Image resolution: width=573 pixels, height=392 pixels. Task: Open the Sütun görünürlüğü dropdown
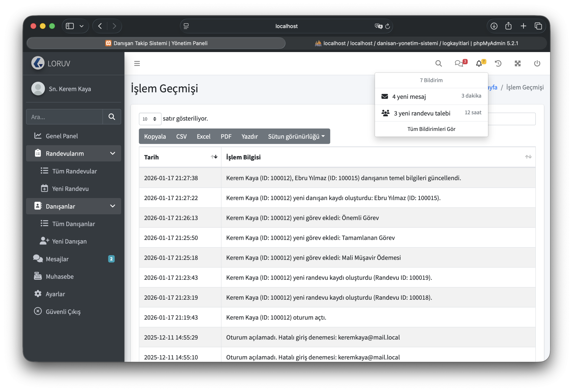296,136
